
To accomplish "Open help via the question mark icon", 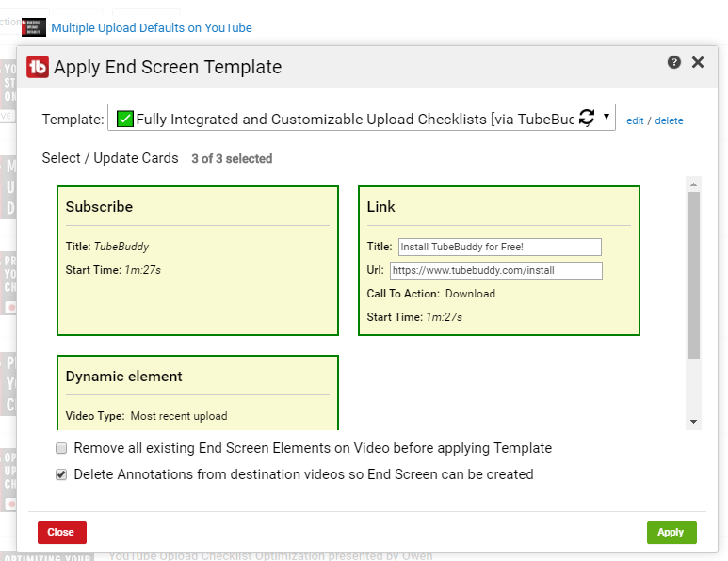I will (674, 62).
